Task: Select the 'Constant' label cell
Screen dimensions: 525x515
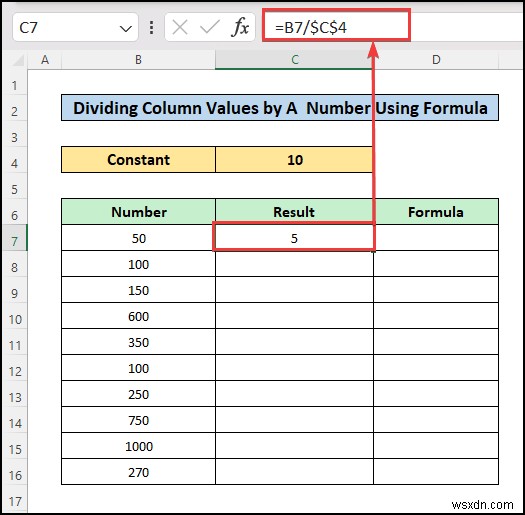Action: coord(138,159)
